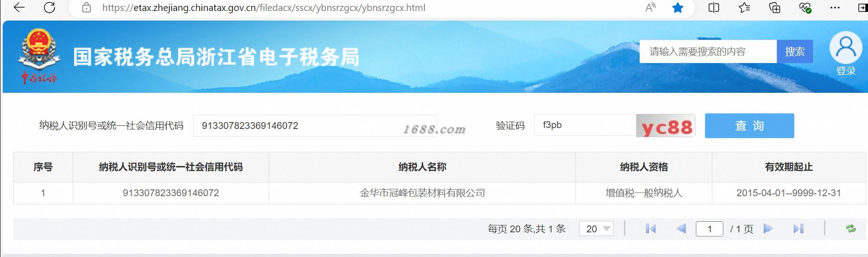Click the 纳税人识别号或统一社会信用代码 column header

pos(171,167)
